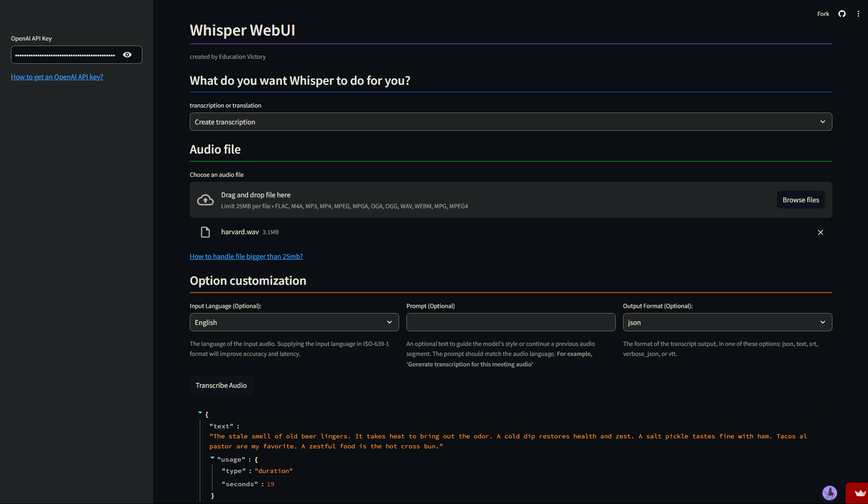Click the cloud upload icon
Screen dimensions: 868x504
coord(205,200)
